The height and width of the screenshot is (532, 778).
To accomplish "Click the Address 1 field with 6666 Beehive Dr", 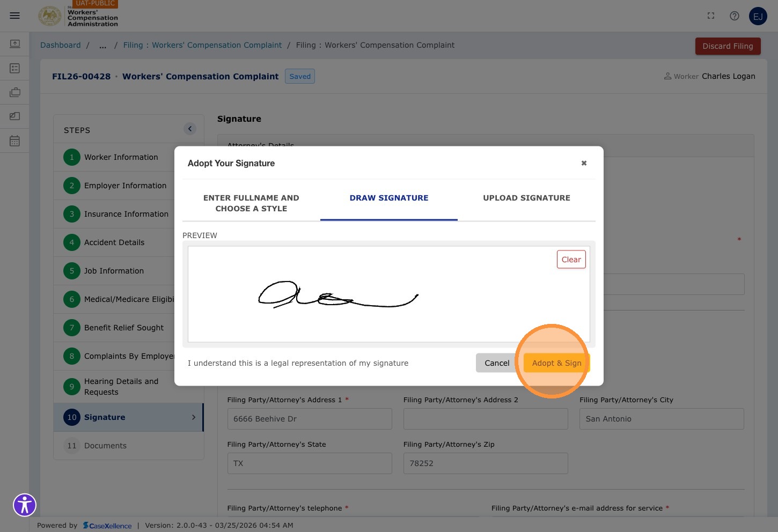I will 310,419.
